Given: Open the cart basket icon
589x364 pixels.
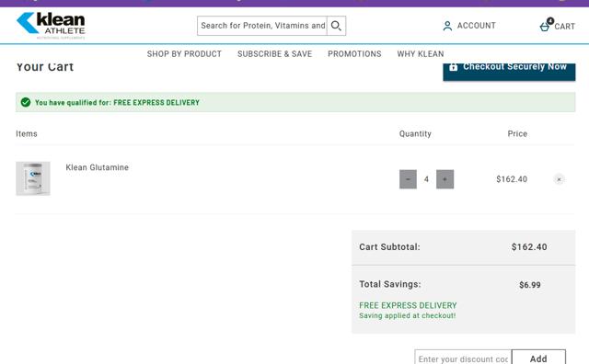Looking at the screenshot, I should 545,27.
